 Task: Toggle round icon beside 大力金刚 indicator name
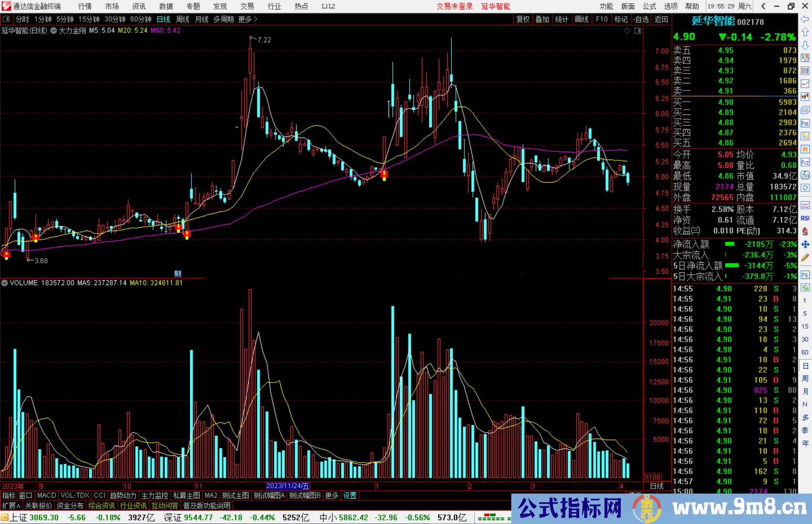pyautogui.click(x=53, y=30)
